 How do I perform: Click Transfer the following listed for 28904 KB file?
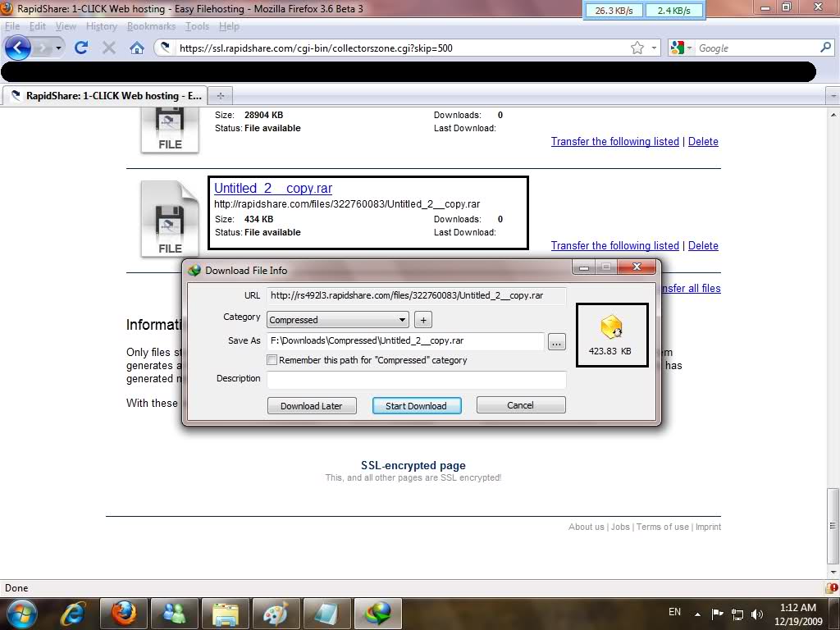pyautogui.click(x=615, y=141)
